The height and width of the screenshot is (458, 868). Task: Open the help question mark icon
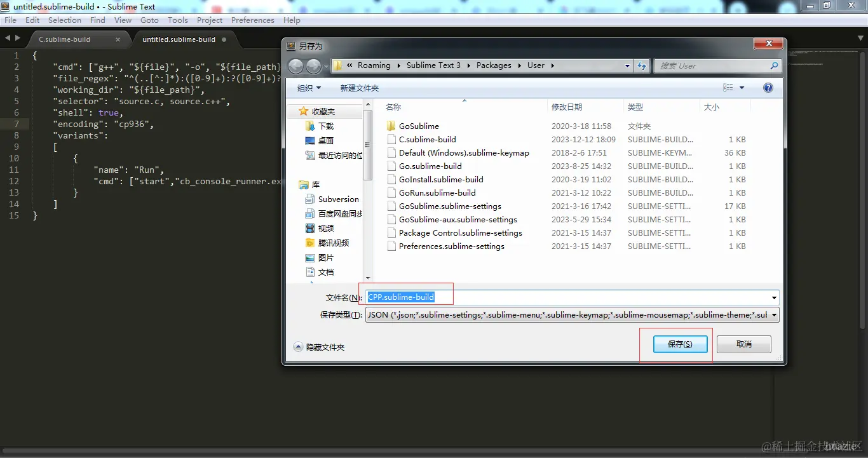[768, 88]
